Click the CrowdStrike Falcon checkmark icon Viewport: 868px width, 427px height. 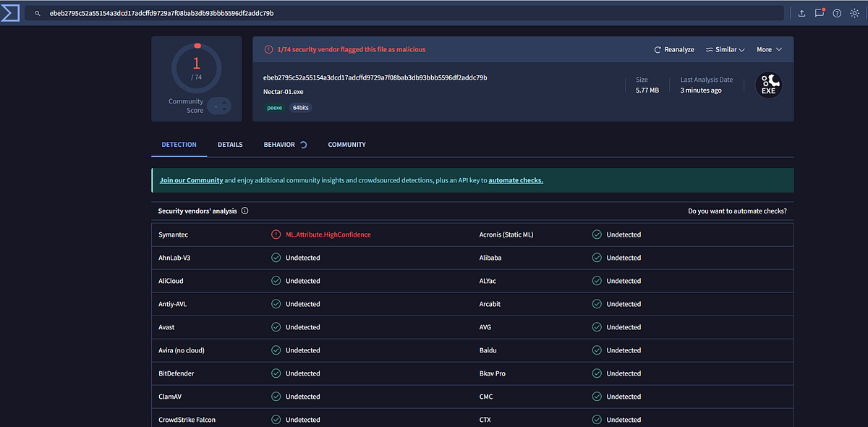coord(276,420)
